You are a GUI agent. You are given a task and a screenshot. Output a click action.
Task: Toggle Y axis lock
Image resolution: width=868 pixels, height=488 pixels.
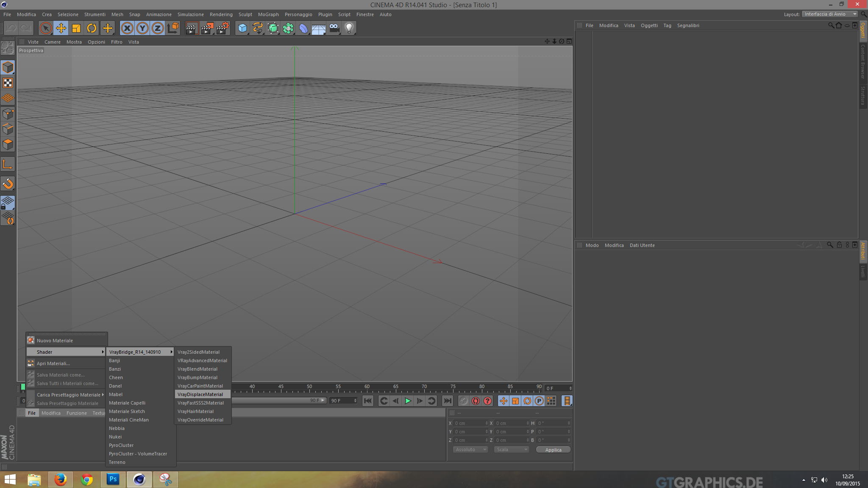coord(142,28)
